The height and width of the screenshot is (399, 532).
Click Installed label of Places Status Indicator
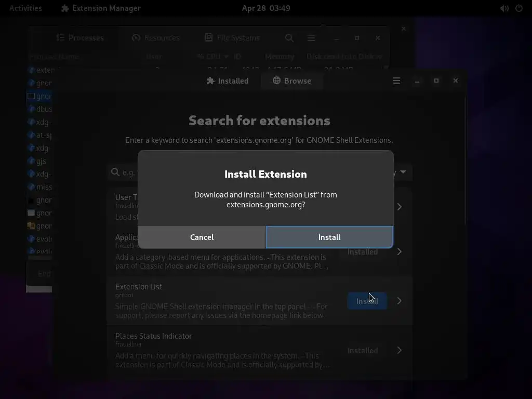click(362, 351)
